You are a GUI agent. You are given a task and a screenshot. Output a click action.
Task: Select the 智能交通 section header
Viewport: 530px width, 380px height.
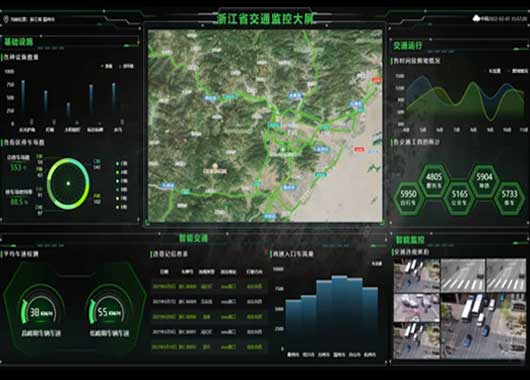(193, 238)
